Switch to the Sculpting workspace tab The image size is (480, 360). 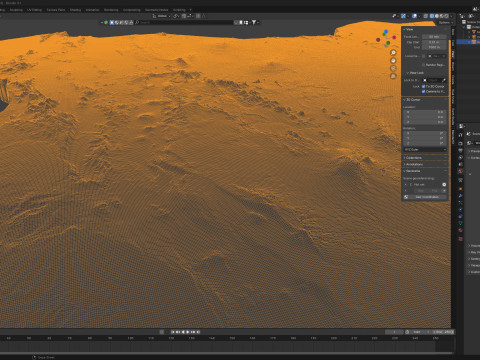click(16, 10)
